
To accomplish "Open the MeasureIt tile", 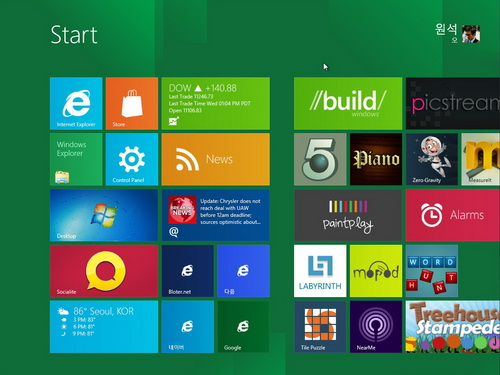I will point(481,159).
